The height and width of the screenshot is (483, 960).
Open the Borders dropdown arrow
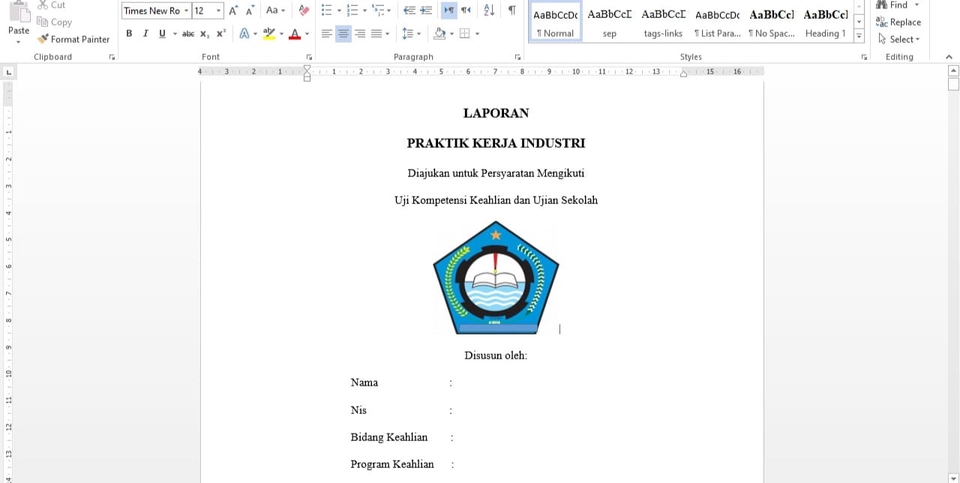478,34
